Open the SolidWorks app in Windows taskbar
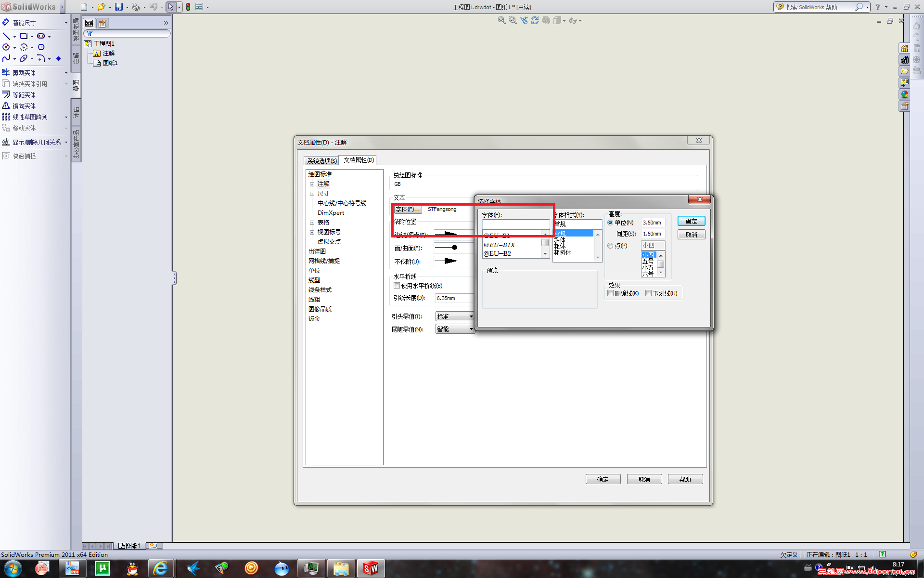Screen dimensions: 924x578 coord(371,568)
